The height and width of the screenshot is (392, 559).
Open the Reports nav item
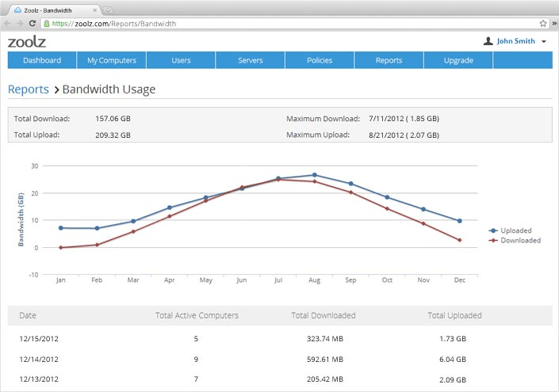point(389,60)
